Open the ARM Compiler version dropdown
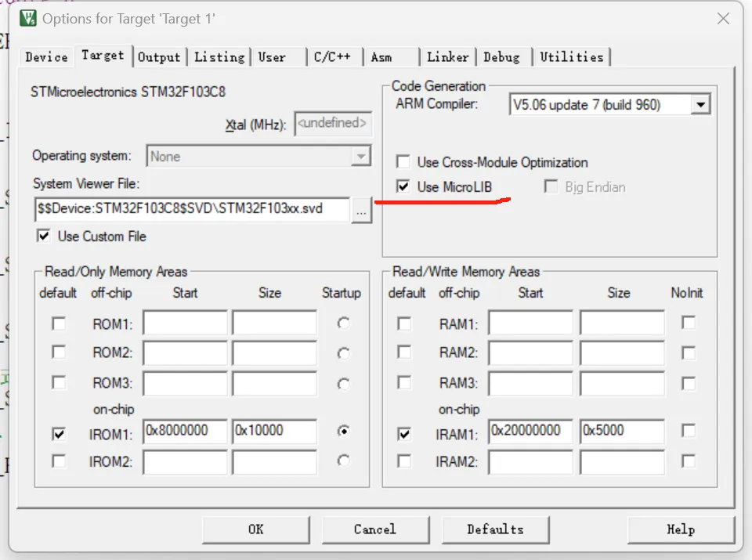Viewport: 752px width, 560px height. pos(609,104)
